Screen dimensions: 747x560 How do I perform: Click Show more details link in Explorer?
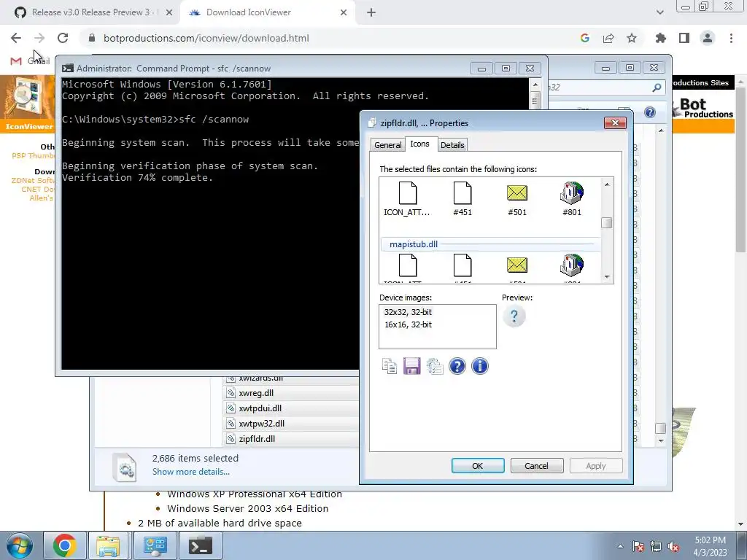pyautogui.click(x=191, y=472)
